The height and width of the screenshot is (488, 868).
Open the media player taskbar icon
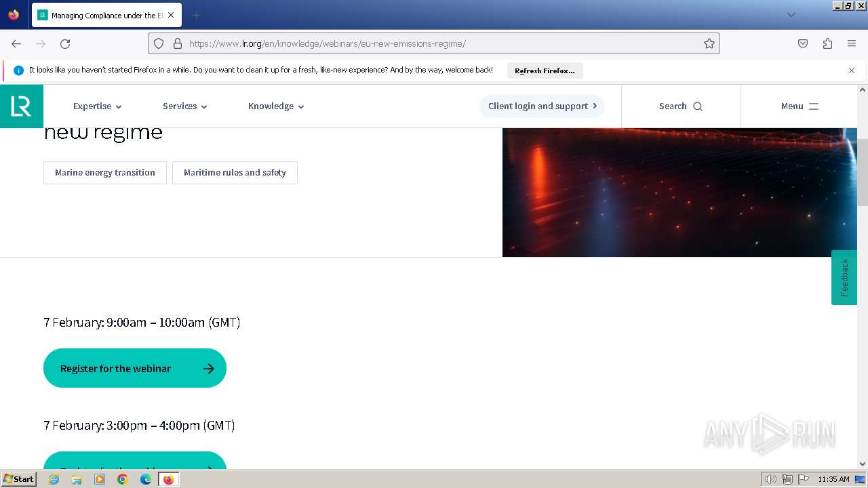(100, 479)
